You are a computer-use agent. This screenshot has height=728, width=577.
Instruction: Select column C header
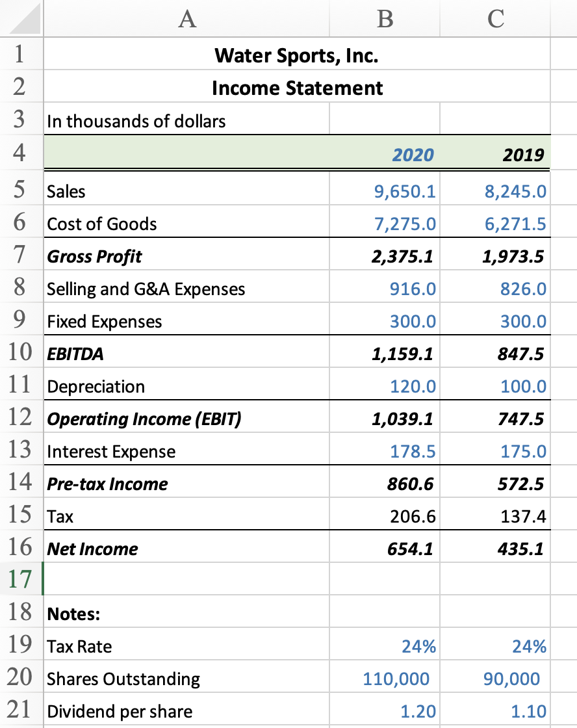pyautogui.click(x=495, y=19)
